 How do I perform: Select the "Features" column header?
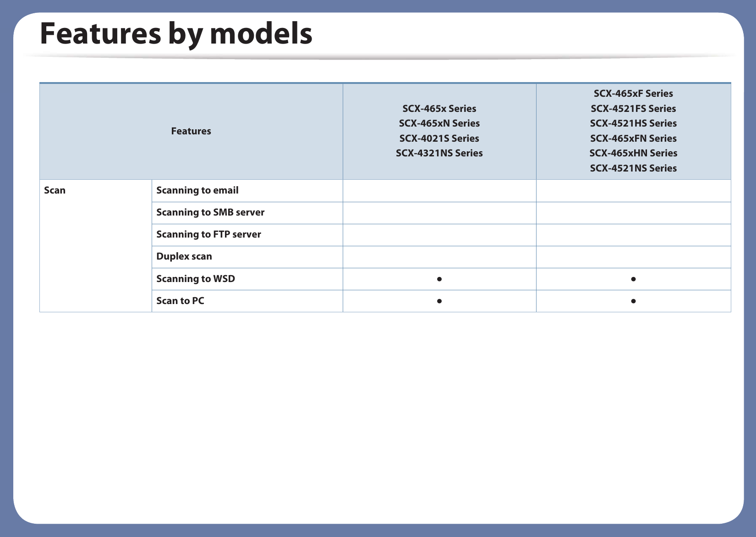[191, 131]
